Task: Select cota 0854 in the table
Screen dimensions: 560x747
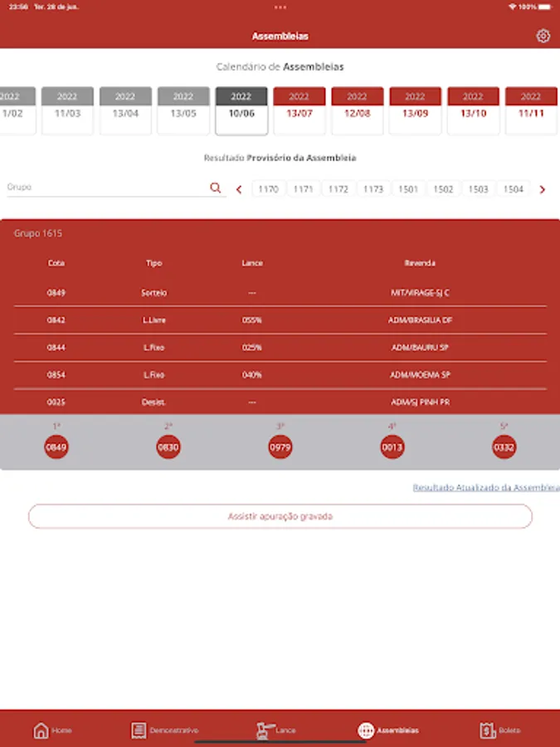Action: point(56,375)
